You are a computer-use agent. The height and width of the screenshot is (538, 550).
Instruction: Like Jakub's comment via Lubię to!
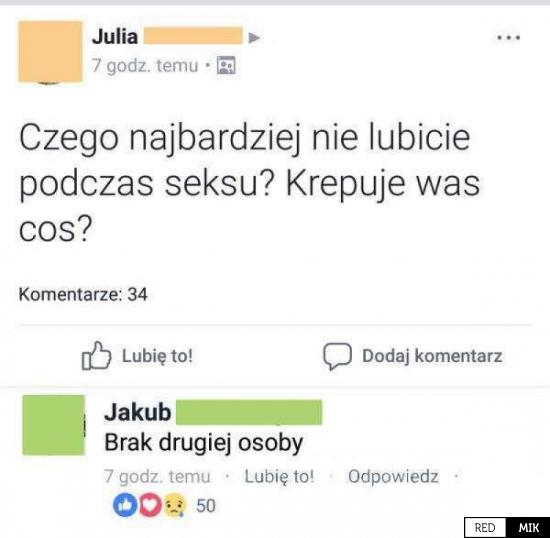click(279, 476)
